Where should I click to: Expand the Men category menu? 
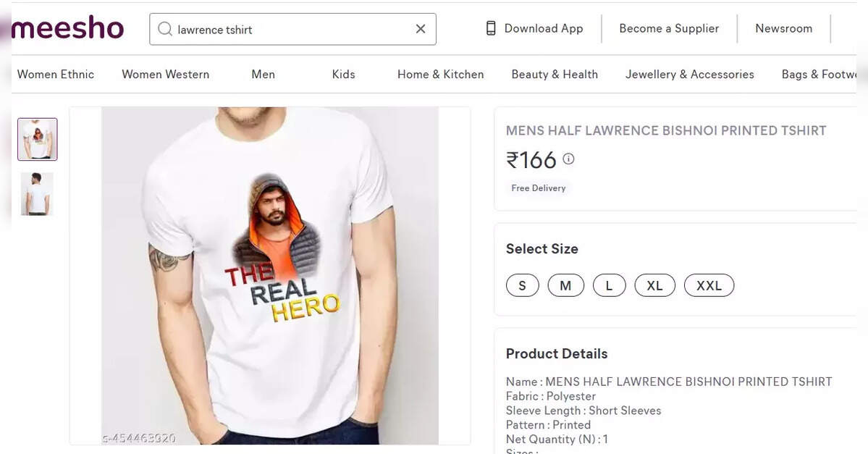[263, 74]
